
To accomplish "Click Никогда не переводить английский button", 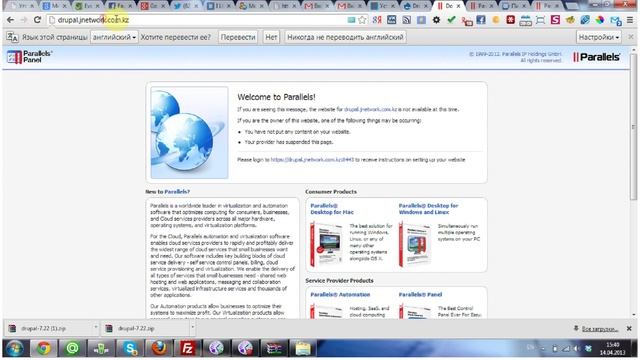I will (345, 37).
